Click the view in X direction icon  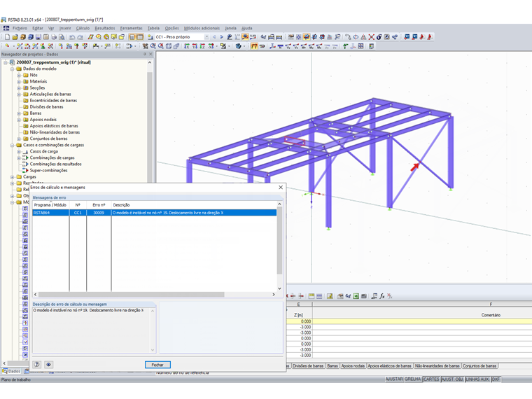click(186, 46)
